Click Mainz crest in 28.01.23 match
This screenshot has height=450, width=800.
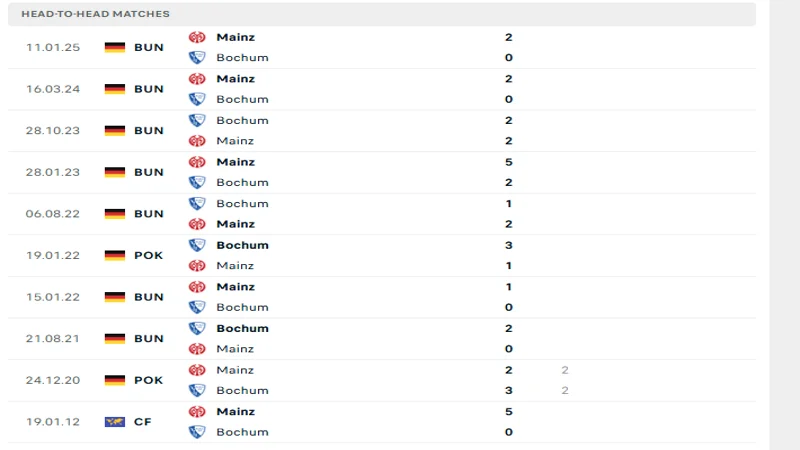[x=197, y=162]
